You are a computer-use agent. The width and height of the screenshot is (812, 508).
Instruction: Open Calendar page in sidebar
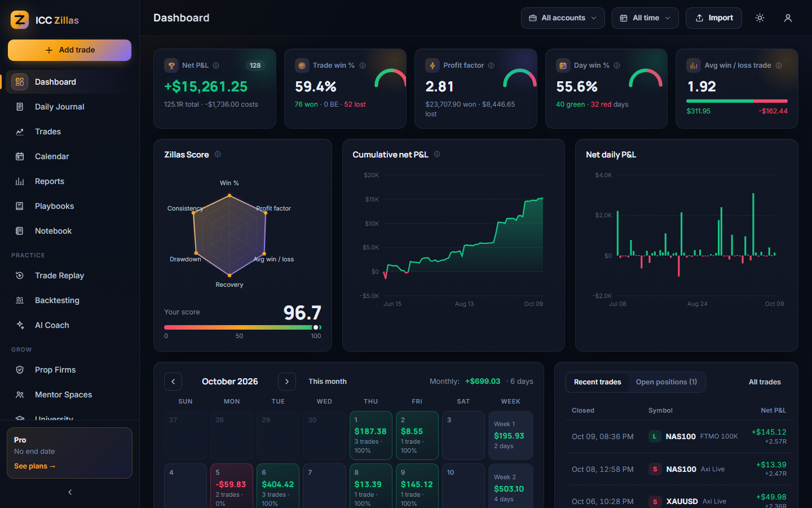(69, 156)
